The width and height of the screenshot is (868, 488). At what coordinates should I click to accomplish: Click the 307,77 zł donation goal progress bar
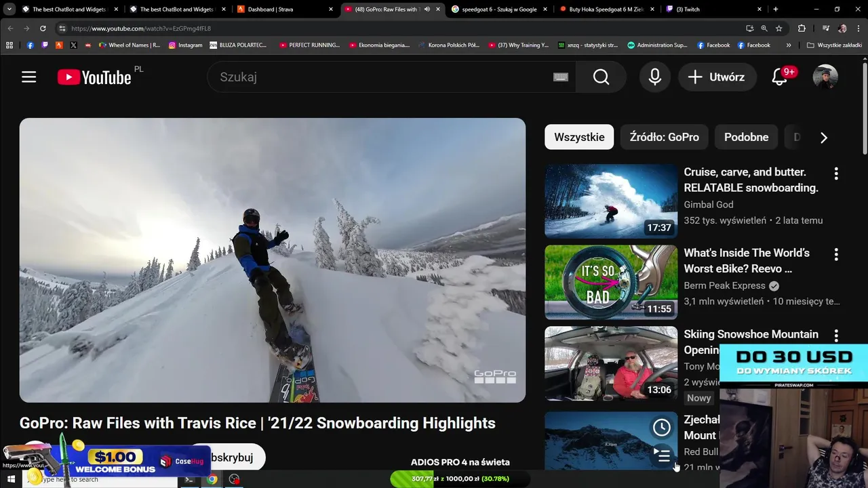(x=460, y=479)
